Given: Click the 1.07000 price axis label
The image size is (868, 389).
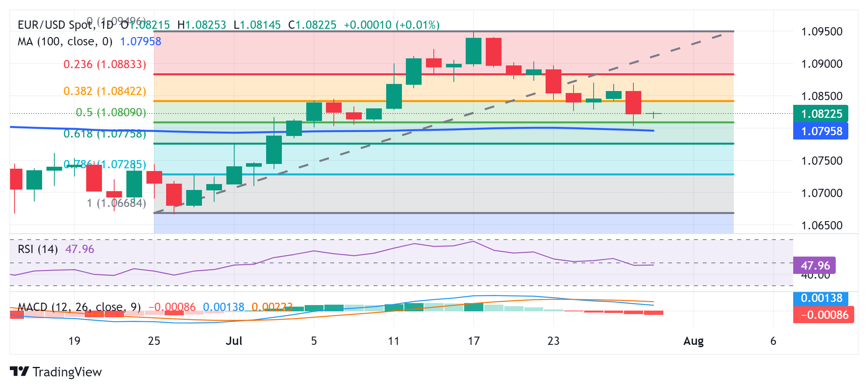Looking at the screenshot, I should 822,193.
